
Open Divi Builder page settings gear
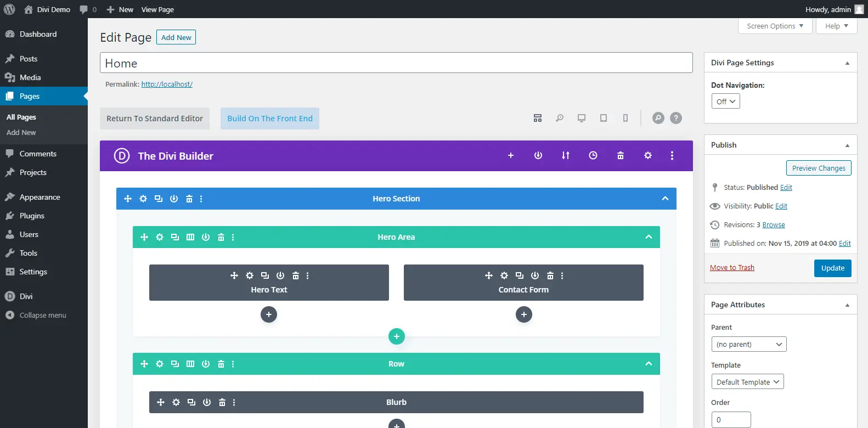pos(648,156)
